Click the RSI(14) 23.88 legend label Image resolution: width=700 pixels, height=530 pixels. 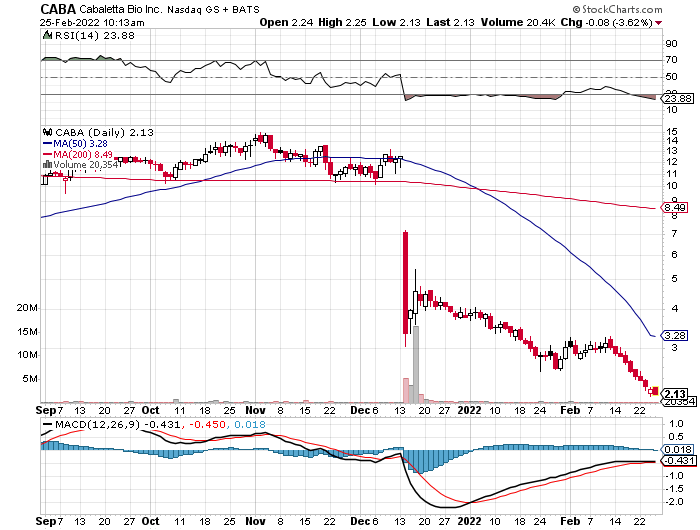[95, 35]
